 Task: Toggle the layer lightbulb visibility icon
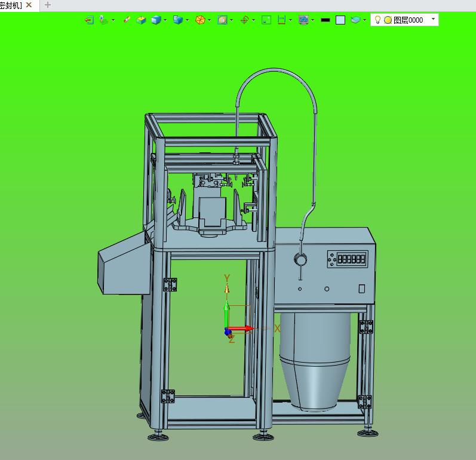(377, 20)
